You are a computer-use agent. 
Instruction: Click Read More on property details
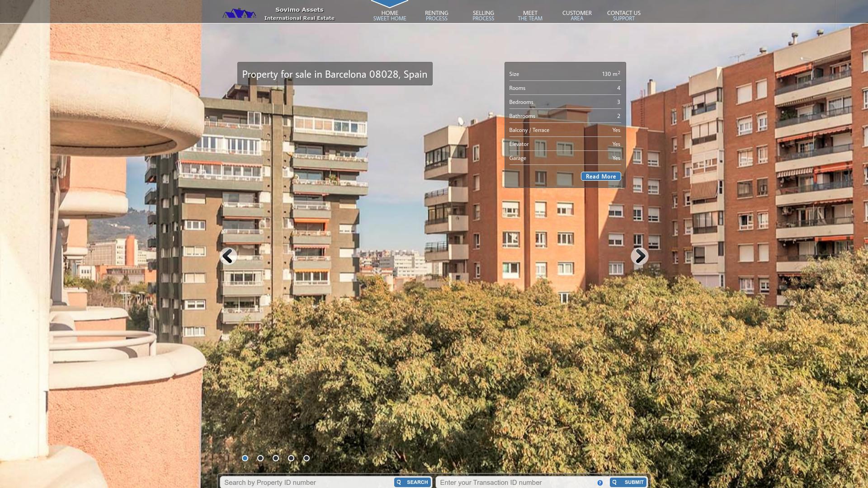(600, 176)
